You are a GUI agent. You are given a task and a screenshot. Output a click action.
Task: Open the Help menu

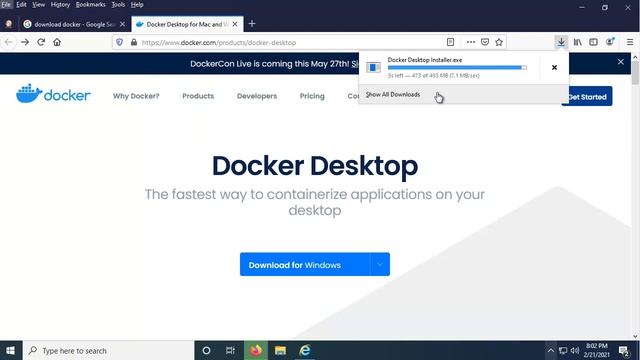tap(137, 4)
